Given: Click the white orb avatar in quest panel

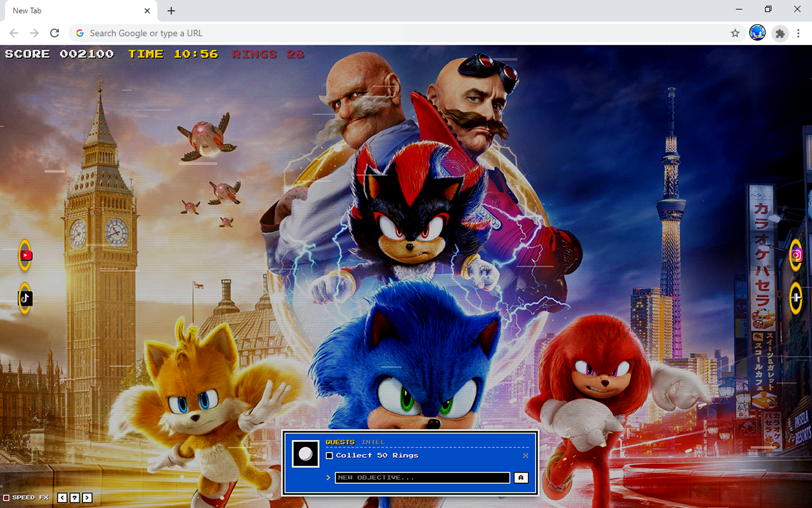Looking at the screenshot, I should (305, 454).
